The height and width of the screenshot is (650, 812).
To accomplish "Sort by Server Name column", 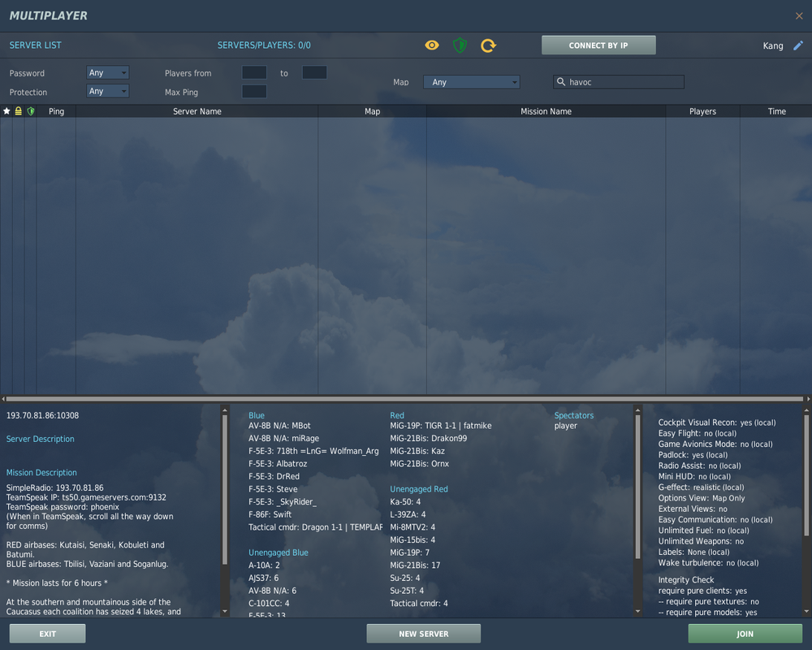I will coord(197,111).
